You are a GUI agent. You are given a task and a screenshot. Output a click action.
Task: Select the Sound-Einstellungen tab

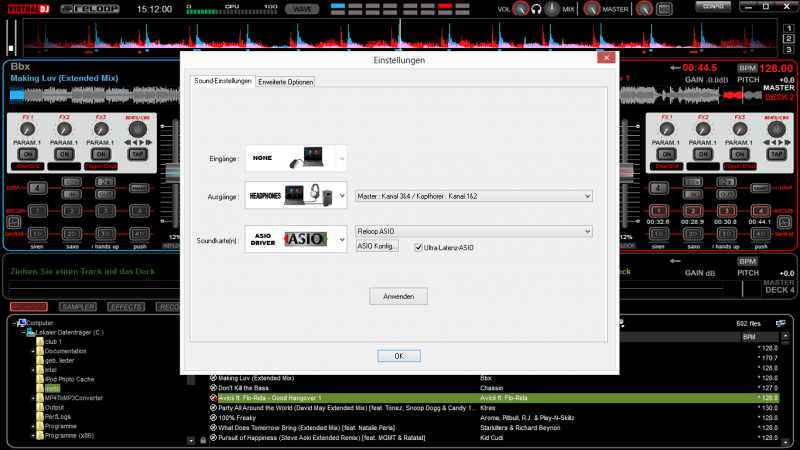[x=222, y=81]
